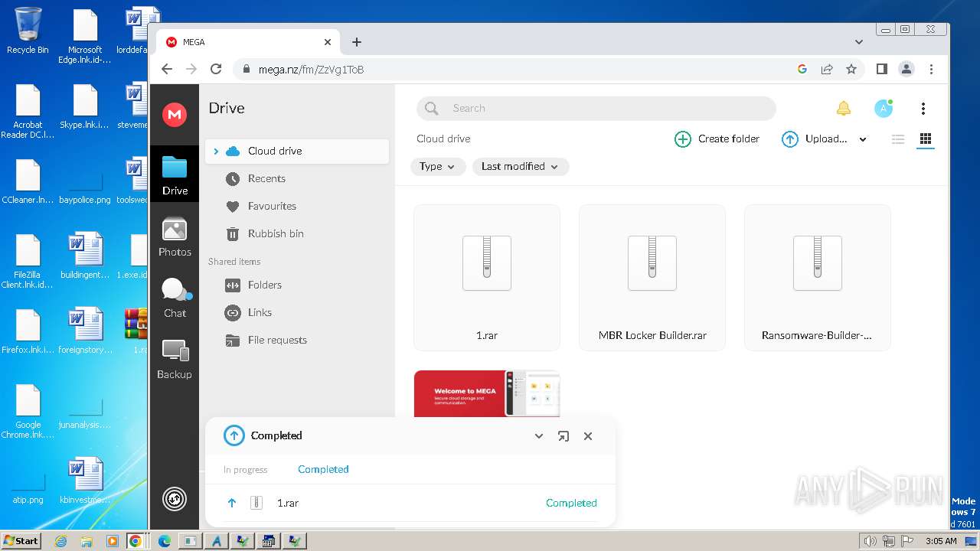The height and width of the screenshot is (551, 980).
Task: Click the address bar URL
Action: point(311,70)
